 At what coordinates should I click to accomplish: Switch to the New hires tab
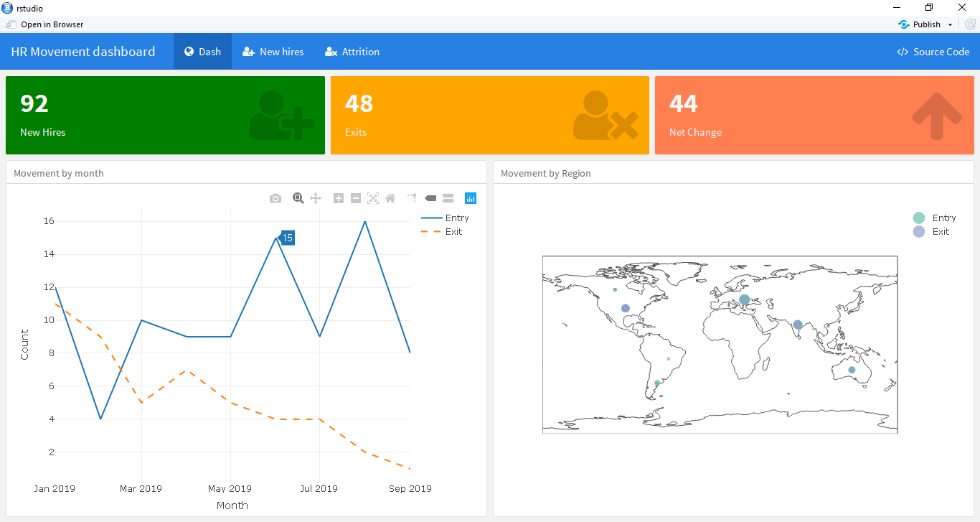273,52
